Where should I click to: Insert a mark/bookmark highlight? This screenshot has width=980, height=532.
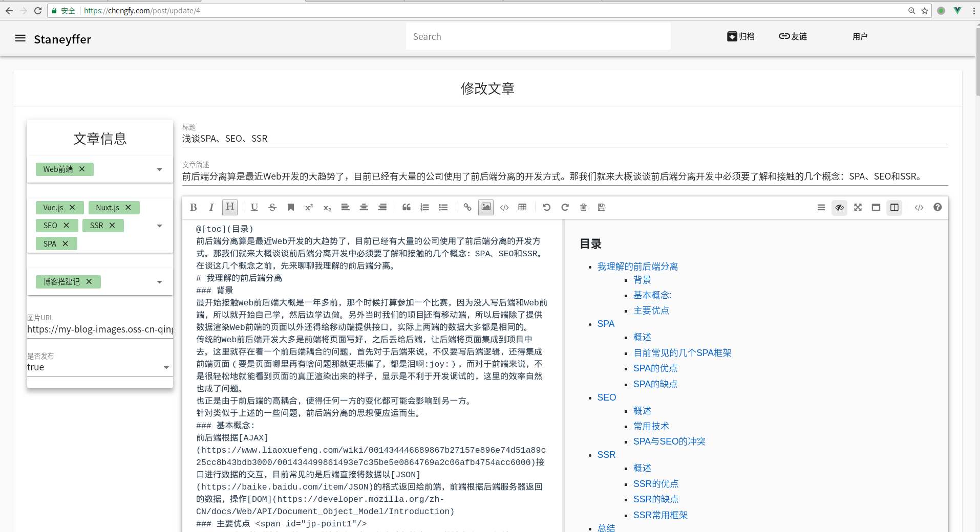pyautogui.click(x=291, y=207)
